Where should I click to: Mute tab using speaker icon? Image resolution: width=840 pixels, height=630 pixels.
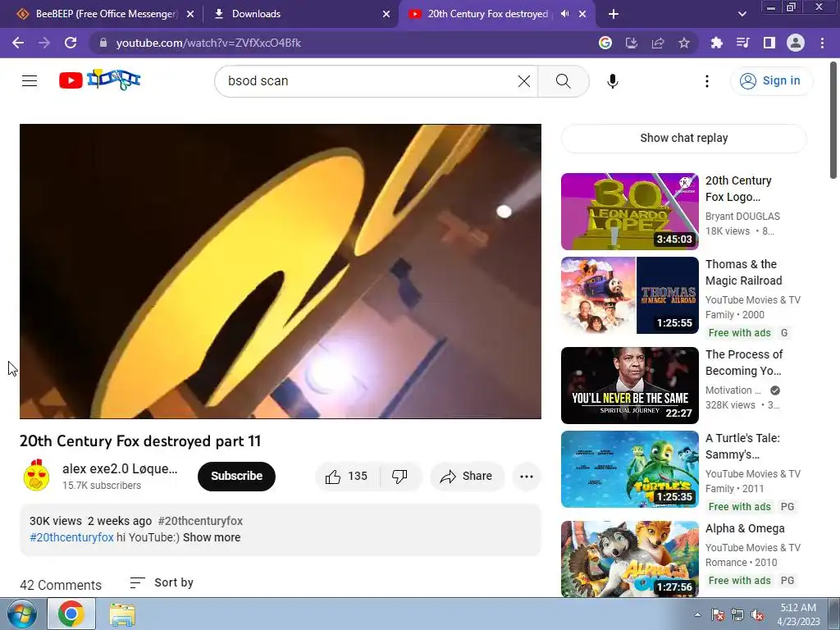pyautogui.click(x=564, y=14)
